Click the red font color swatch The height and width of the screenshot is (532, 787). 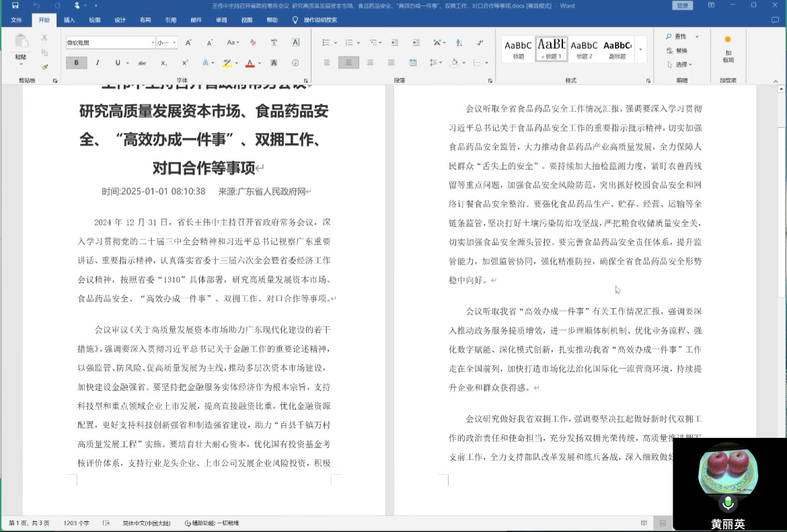coord(250,63)
